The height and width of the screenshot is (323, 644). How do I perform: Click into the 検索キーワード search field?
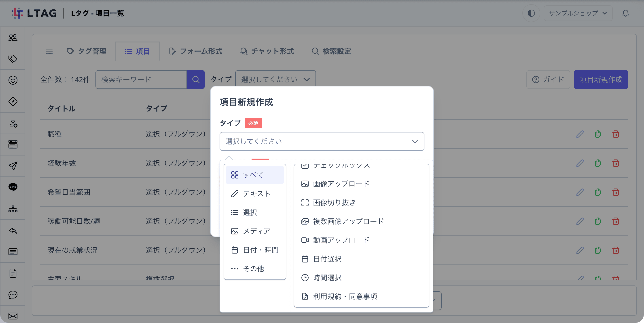[141, 80]
